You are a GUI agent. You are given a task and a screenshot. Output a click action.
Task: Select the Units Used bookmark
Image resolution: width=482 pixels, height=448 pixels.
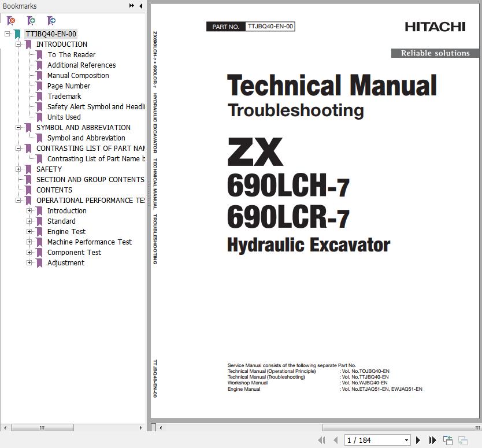click(x=64, y=117)
